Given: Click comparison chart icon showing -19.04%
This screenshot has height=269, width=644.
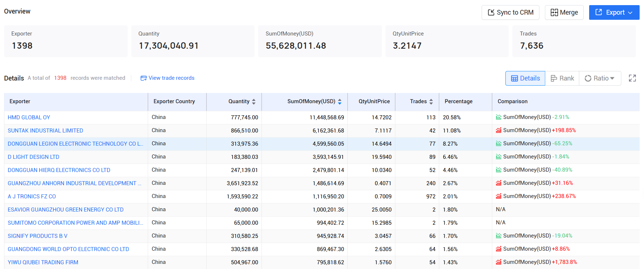Looking at the screenshot, I should 498,236.
